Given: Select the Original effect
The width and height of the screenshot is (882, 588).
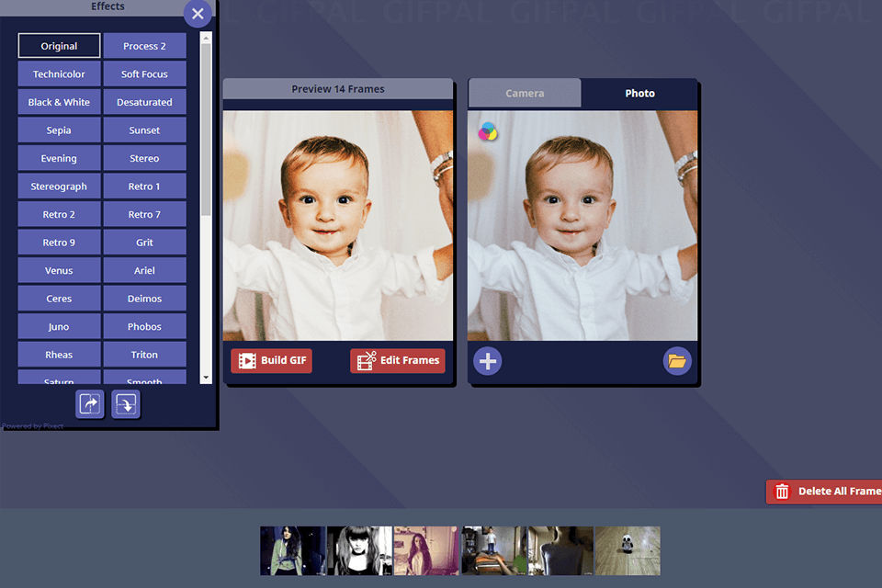Looking at the screenshot, I should coord(59,45).
